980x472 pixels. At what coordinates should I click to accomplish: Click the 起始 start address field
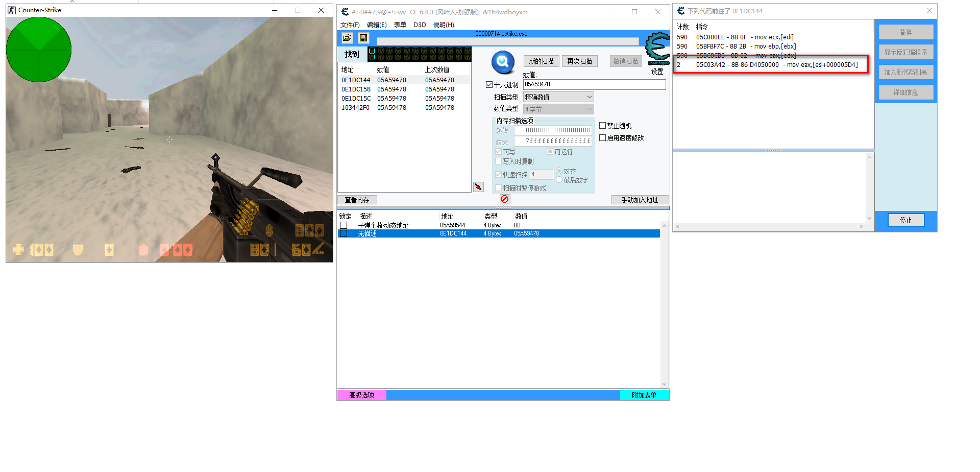coord(553,130)
